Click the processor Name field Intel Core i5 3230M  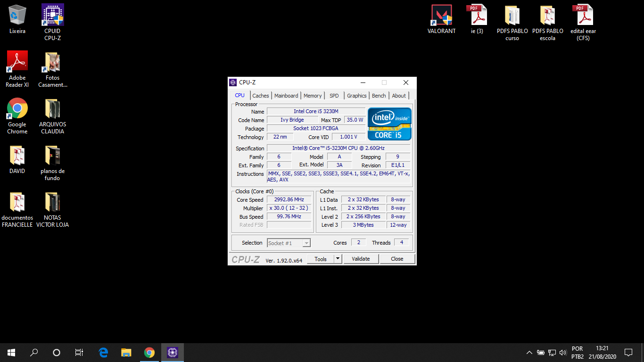point(316,111)
